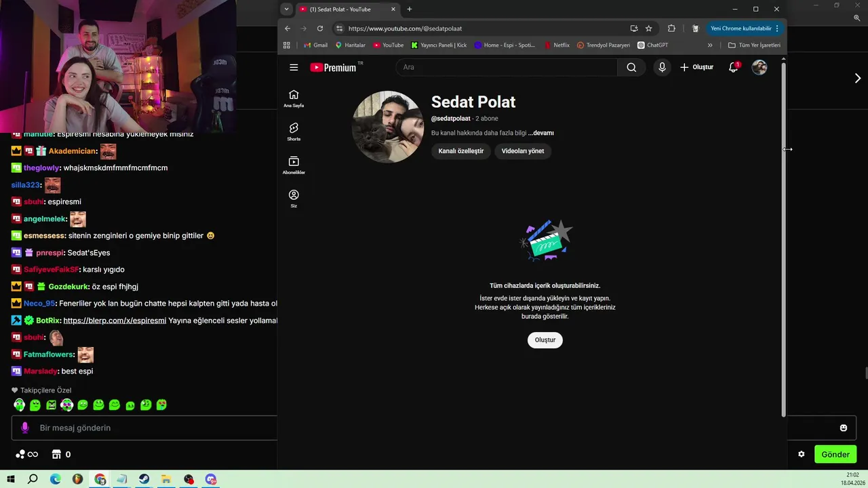Open Windows Start menu
Screen dimensions: 868x488
click(11, 479)
